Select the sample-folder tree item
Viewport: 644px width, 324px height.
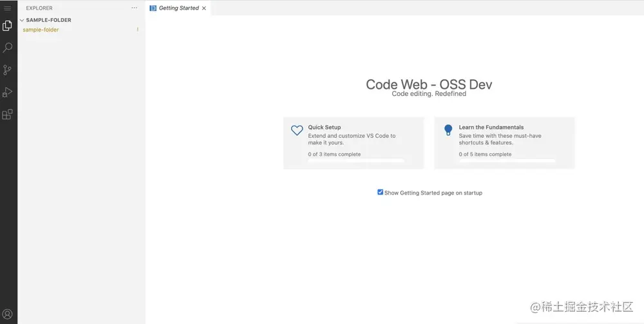coord(81,30)
